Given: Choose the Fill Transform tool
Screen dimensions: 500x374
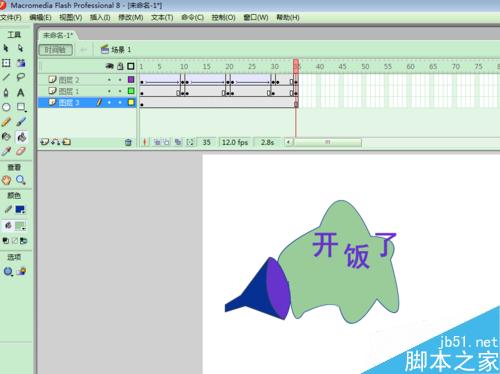Looking at the screenshot, I should click(21, 63).
